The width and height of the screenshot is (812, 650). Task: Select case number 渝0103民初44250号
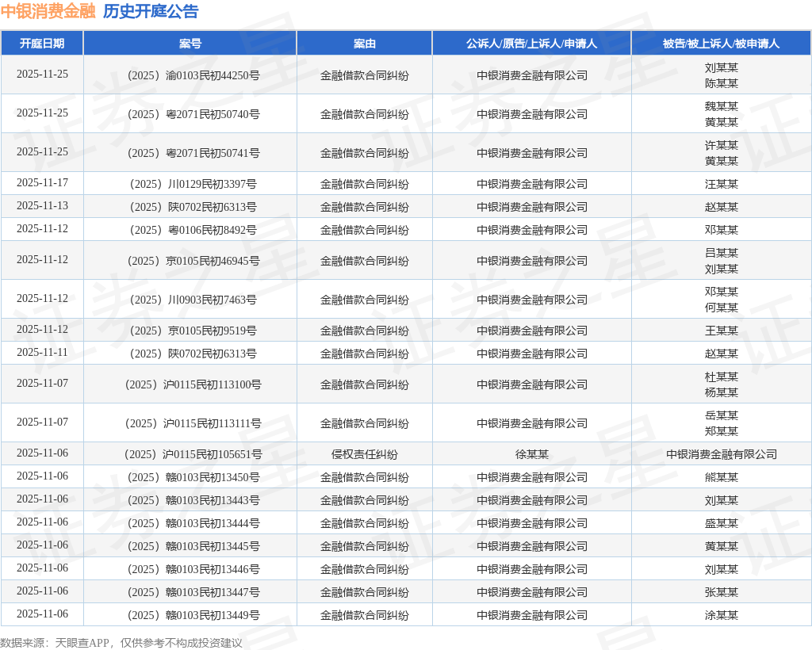click(x=193, y=75)
